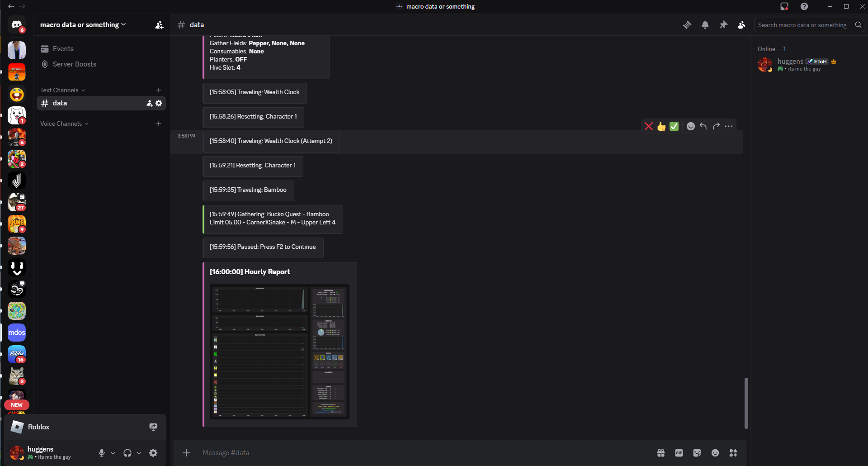868x466 pixels.
Task: Toggle the green checkmark reaction
Action: tap(674, 126)
